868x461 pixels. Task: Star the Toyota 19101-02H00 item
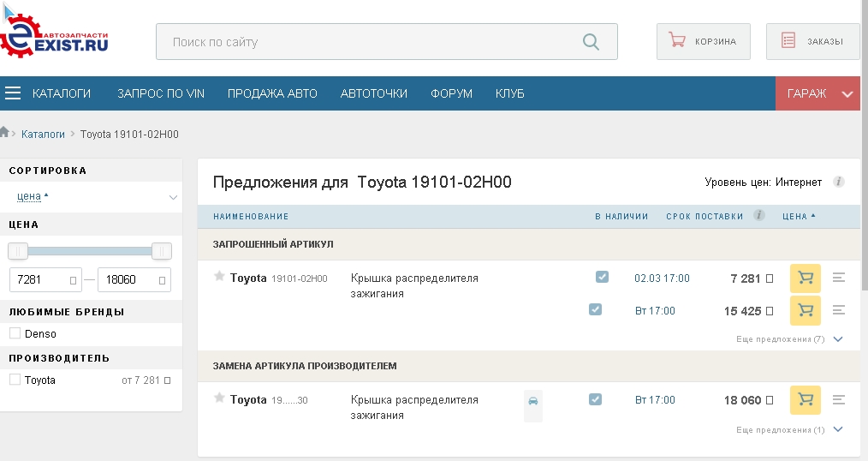click(219, 277)
